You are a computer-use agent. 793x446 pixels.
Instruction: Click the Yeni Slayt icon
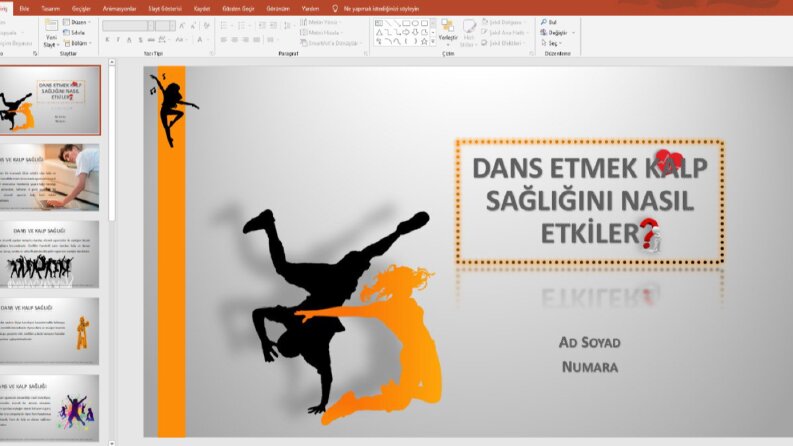[52, 25]
